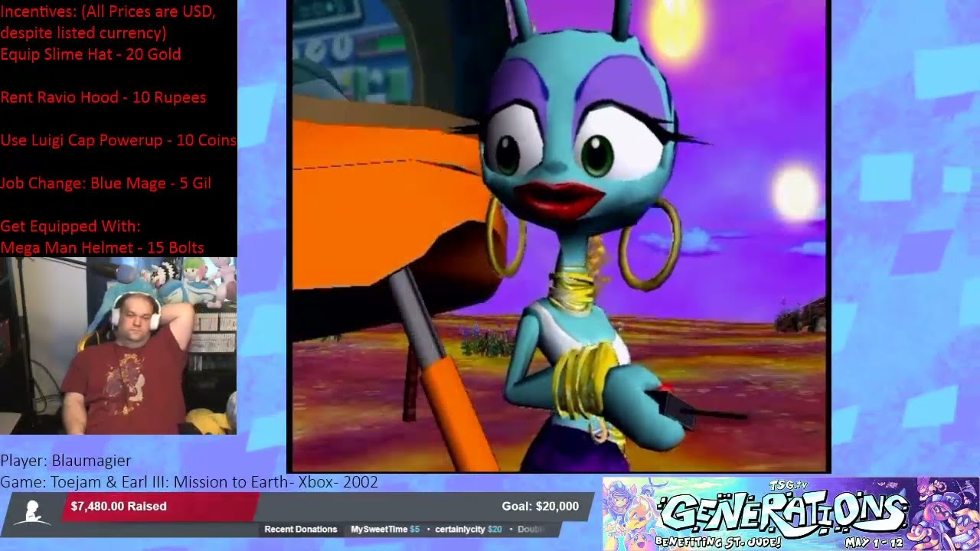Click the 'May 1 - 12' date on banner
This screenshot has height=551, width=980.
[874, 543]
